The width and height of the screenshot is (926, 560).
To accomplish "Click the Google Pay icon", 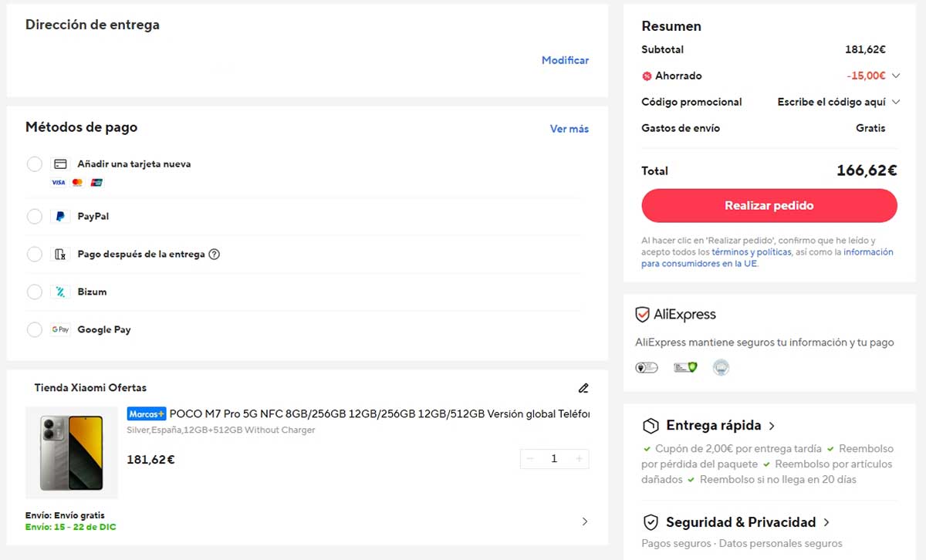I will 60,329.
